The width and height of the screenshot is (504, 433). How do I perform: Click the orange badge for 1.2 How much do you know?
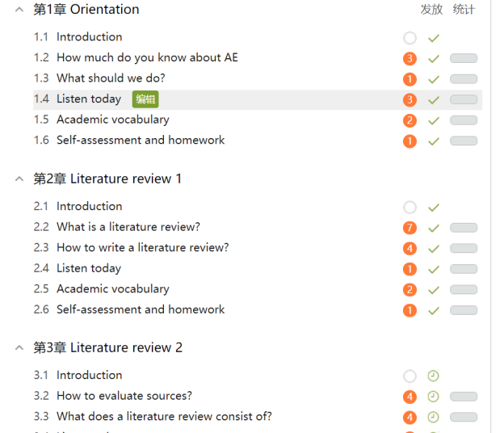(409, 58)
